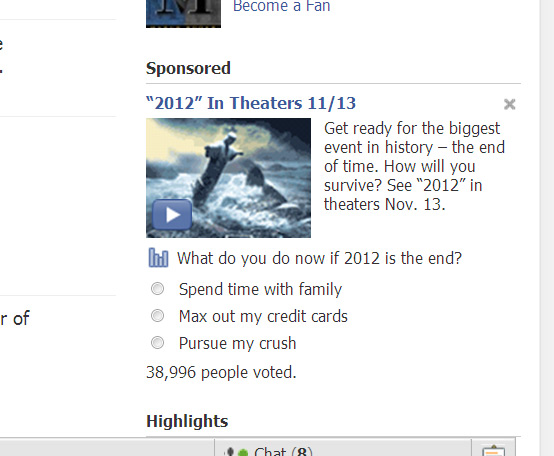The height and width of the screenshot is (456, 554).
Task: Click the Become a Fan link
Action: (x=282, y=6)
